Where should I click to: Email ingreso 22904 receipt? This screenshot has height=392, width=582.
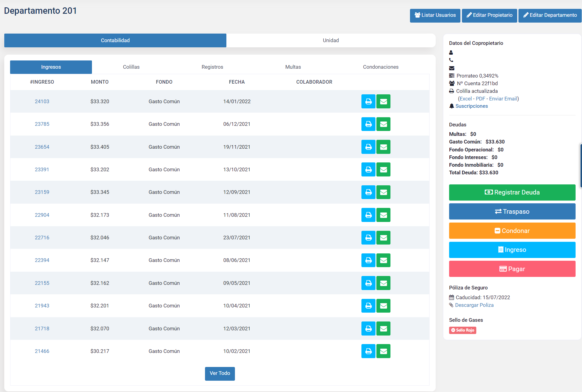click(383, 215)
